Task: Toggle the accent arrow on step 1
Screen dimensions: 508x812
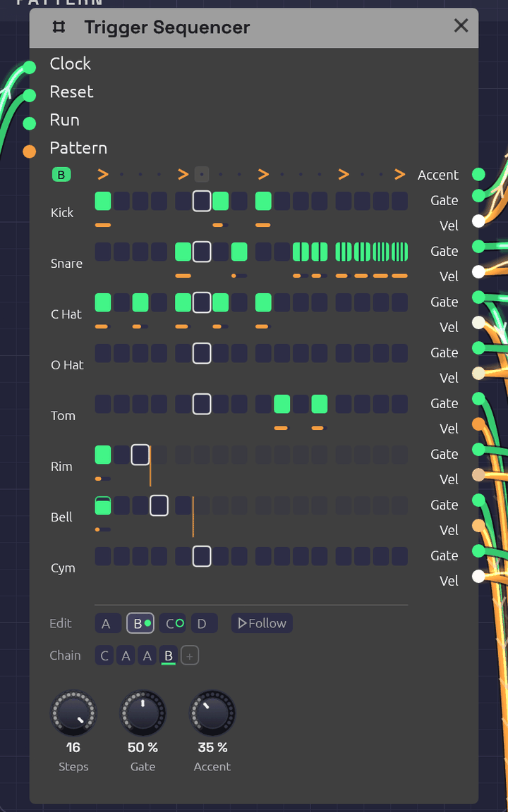Action: 103,175
